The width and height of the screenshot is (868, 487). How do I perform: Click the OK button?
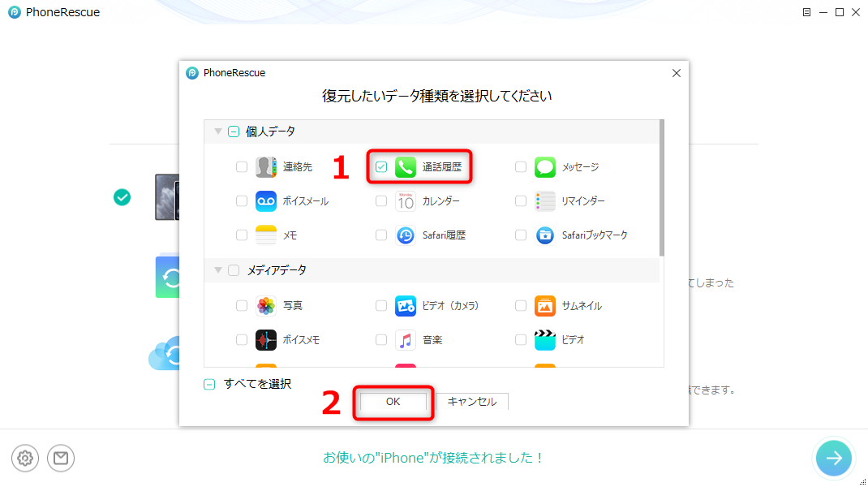click(x=393, y=402)
